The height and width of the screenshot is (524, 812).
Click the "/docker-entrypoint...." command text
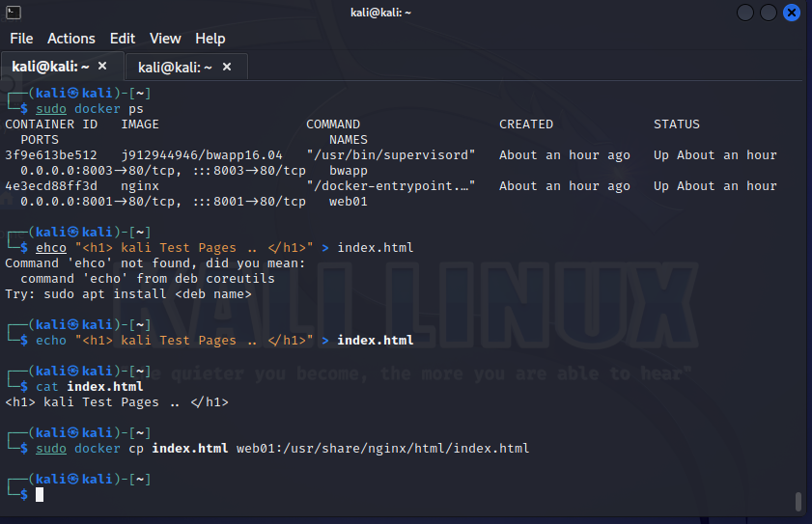click(x=391, y=186)
